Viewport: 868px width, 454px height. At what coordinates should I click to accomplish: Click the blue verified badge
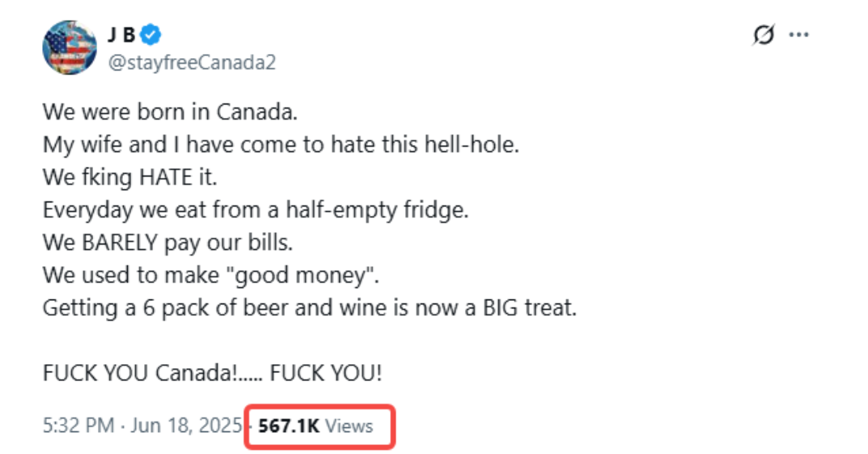(x=151, y=36)
